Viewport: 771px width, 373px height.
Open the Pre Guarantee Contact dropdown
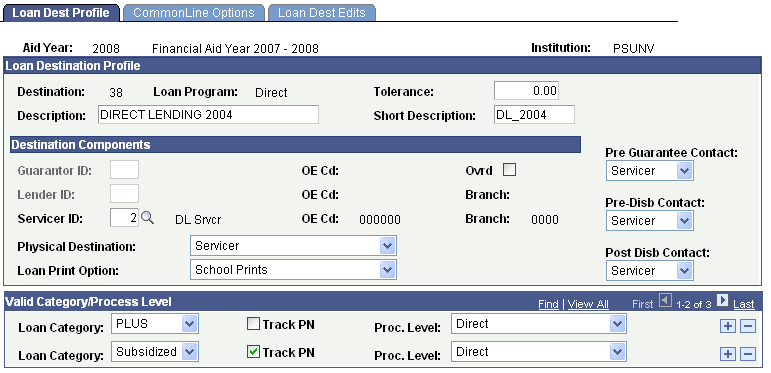coord(650,171)
